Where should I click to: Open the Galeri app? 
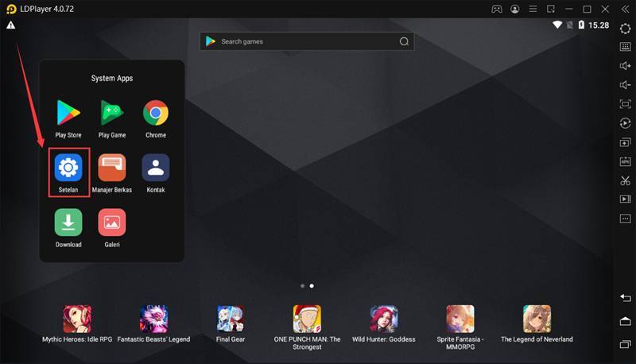(112, 223)
